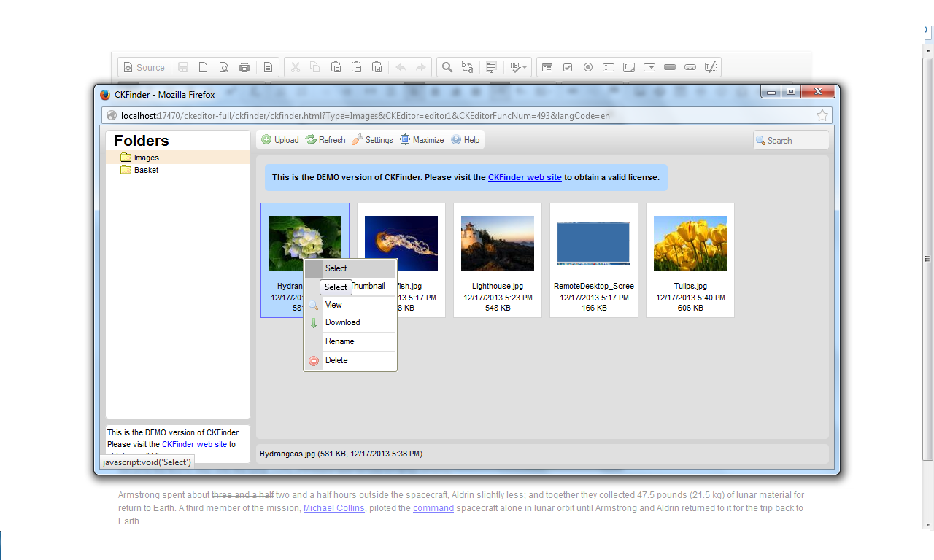Insert Text Field icon in editor toolbar
This screenshot has width=934, height=560.
point(609,67)
